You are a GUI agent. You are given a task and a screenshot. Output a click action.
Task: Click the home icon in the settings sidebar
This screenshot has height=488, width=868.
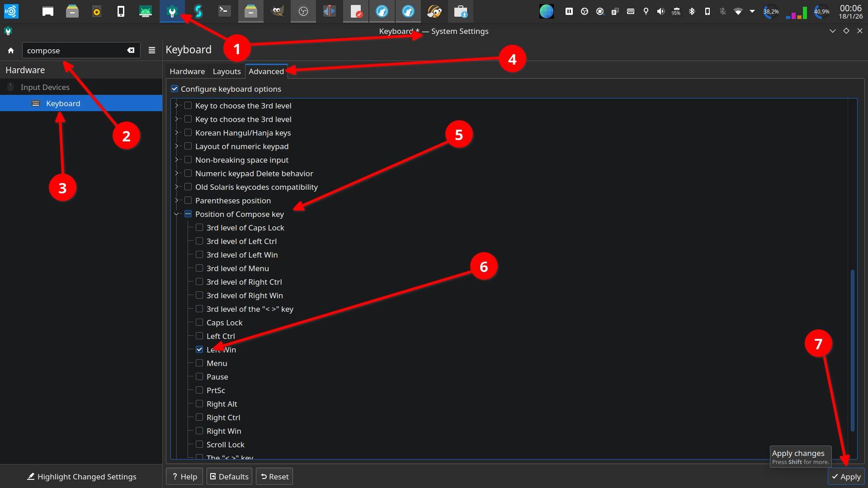pos(11,50)
